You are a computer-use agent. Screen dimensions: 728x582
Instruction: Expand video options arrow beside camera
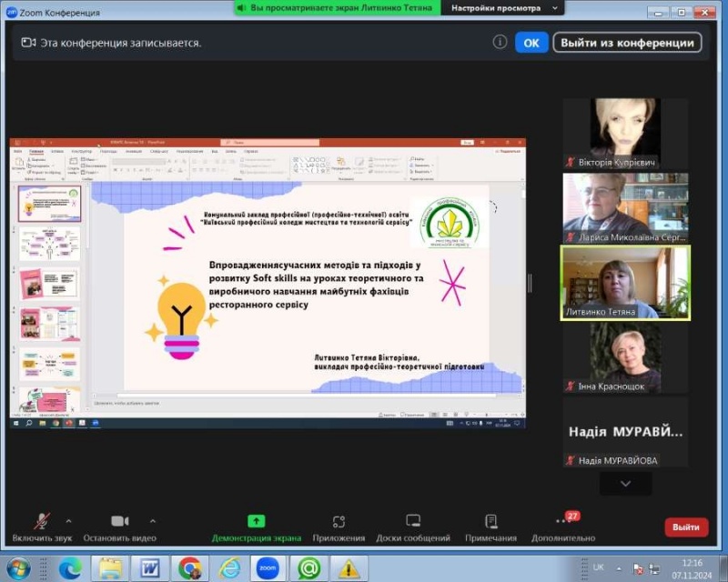tap(152, 520)
